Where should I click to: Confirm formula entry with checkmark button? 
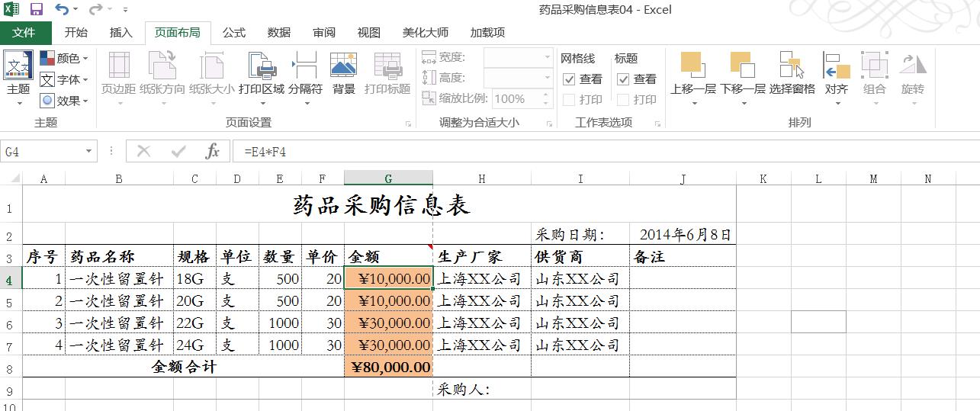pyautogui.click(x=178, y=152)
